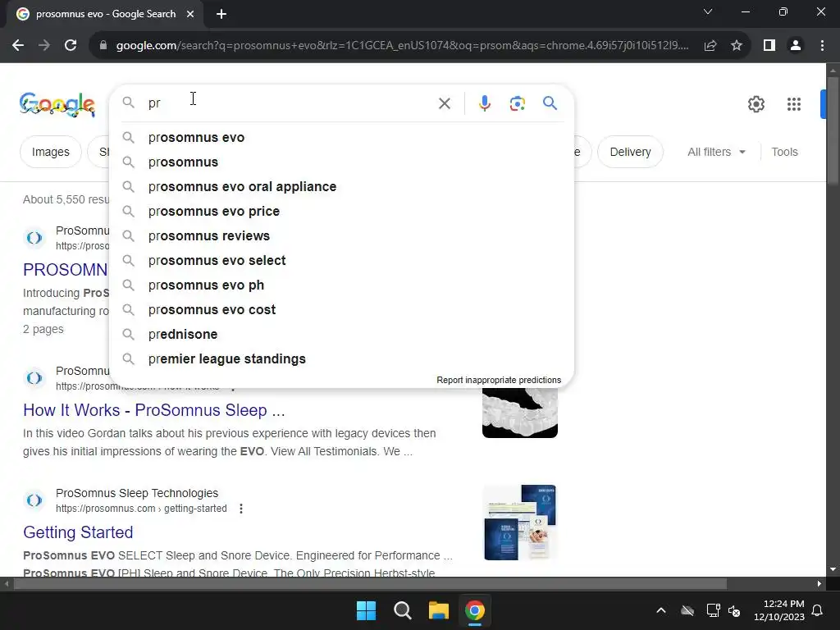Choose suggestion "prosomnus reviews"

click(342, 236)
